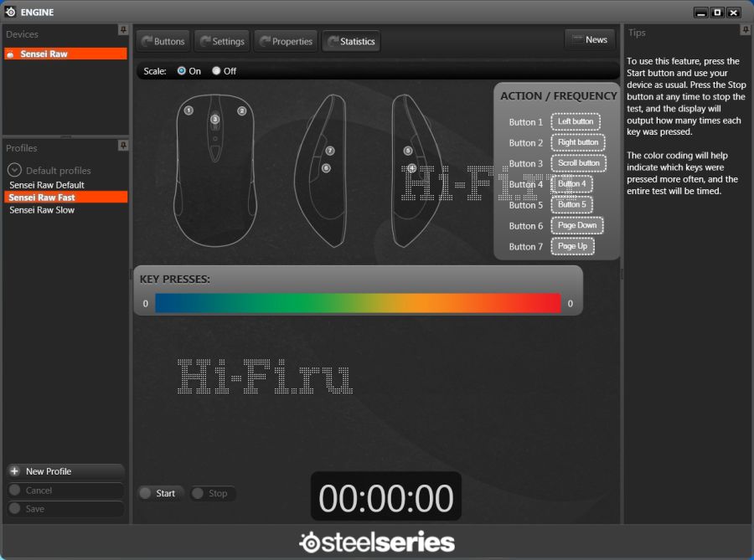Open the Properties tab
Screen dimensions: 754x560
pyautogui.click(x=286, y=41)
